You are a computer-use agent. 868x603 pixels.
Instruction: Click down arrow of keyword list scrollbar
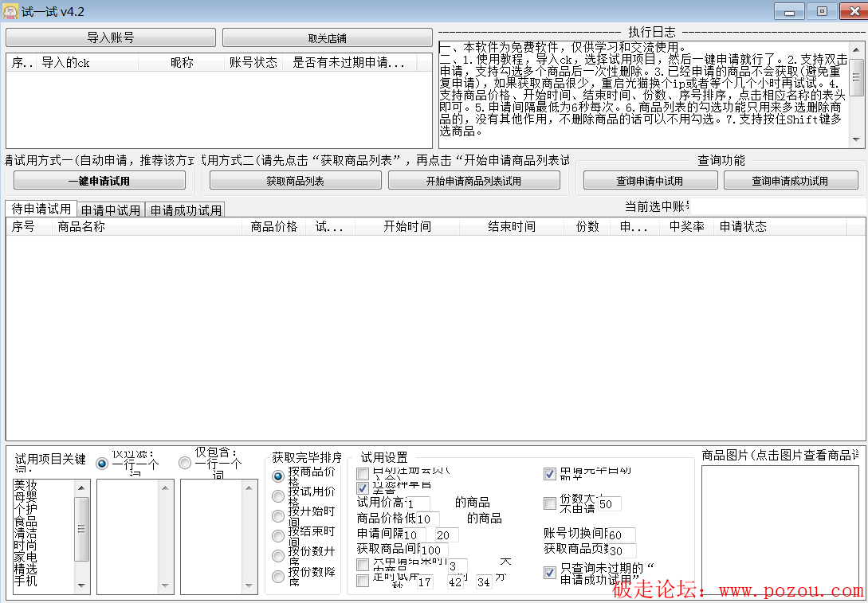(82, 586)
